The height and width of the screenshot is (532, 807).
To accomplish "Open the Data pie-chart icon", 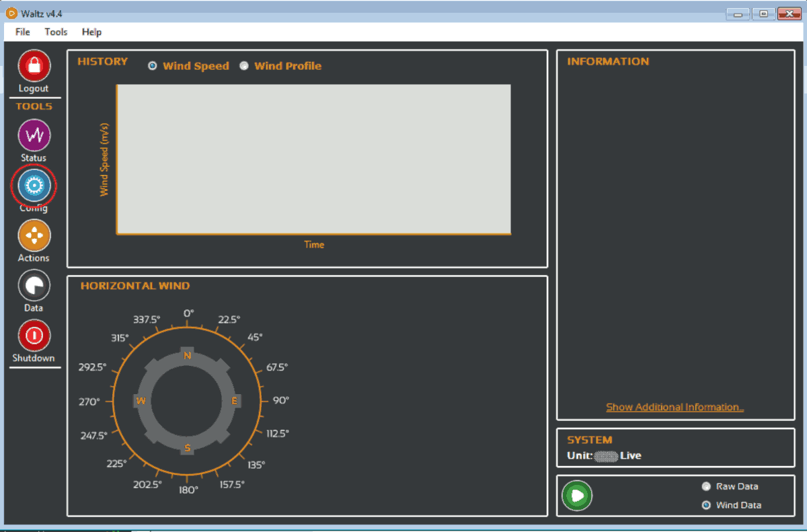I will pyautogui.click(x=34, y=286).
